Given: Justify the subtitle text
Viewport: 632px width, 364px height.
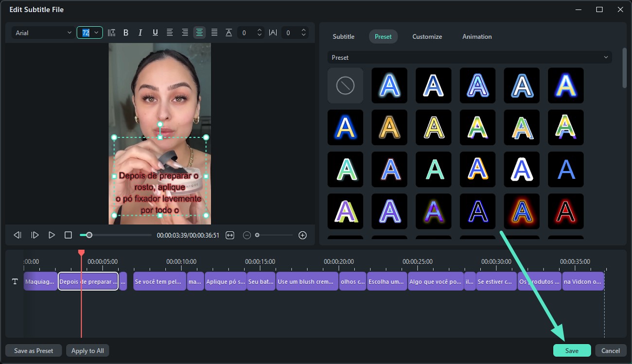Looking at the screenshot, I should 214,33.
